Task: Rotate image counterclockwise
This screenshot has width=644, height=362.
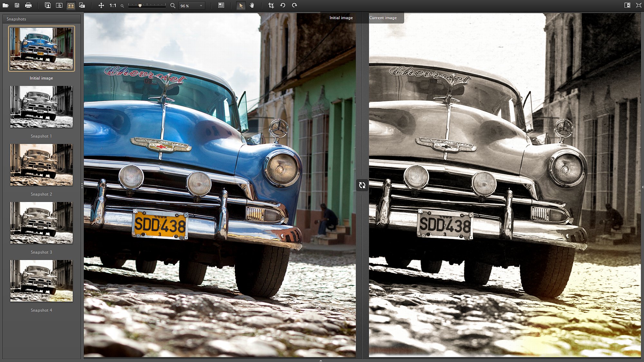Action: [x=283, y=5]
